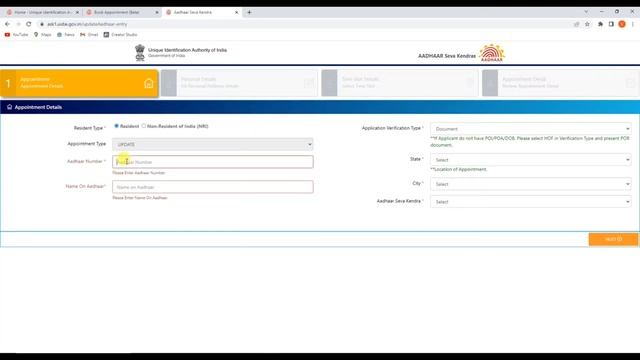Open the YouTube bookmark

click(16, 35)
